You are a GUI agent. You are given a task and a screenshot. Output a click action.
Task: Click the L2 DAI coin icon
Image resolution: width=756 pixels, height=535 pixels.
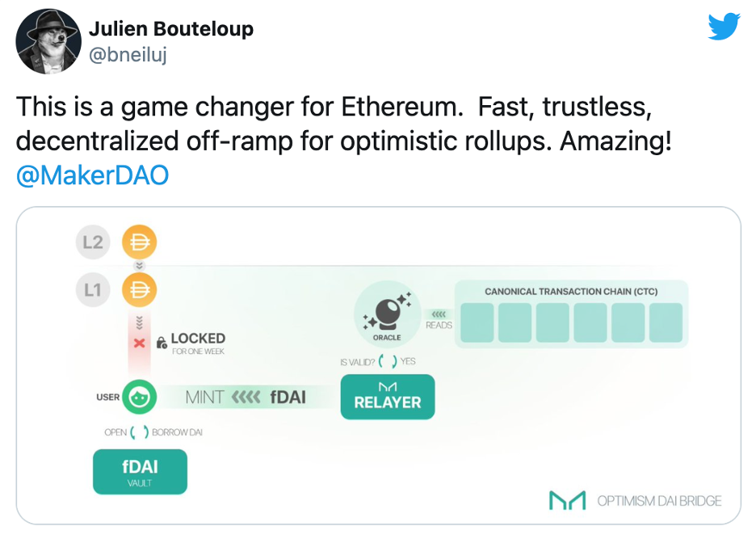[140, 242]
